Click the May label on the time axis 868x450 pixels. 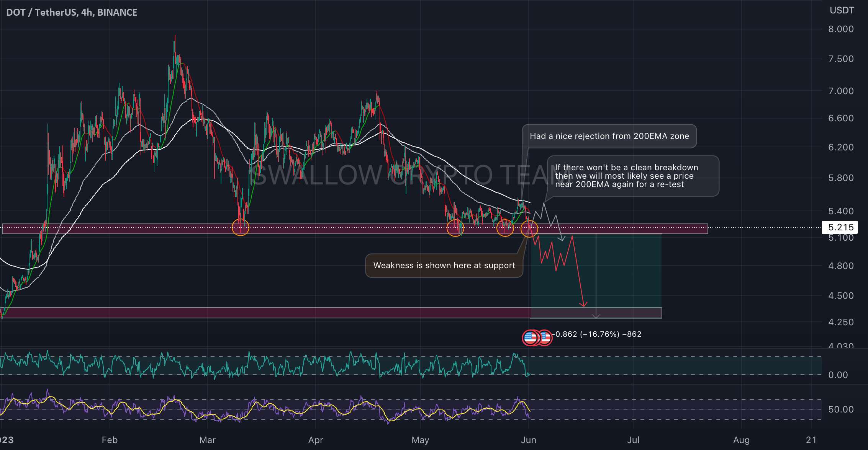pyautogui.click(x=420, y=440)
